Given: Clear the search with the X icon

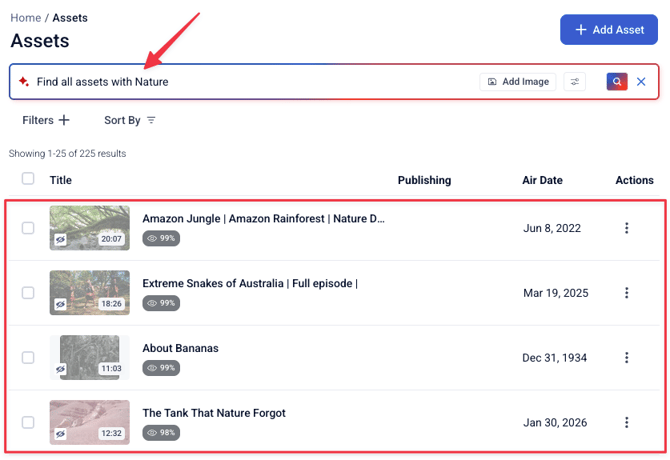Looking at the screenshot, I should [642, 82].
